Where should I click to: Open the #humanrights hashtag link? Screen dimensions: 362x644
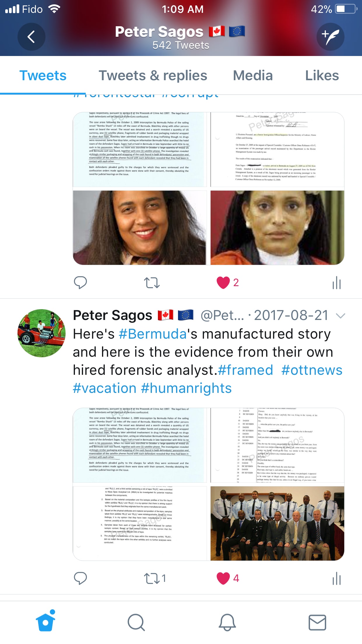(x=186, y=388)
